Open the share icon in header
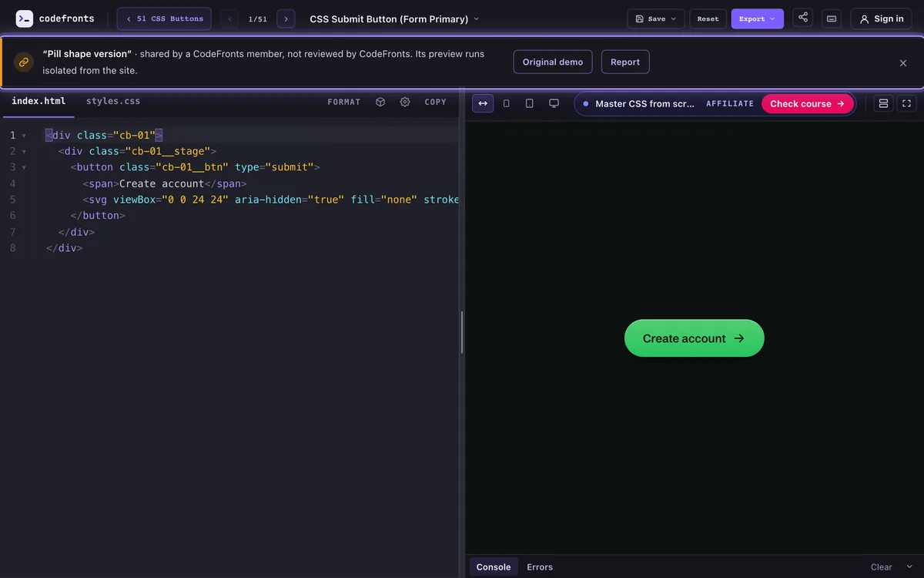This screenshot has height=578, width=924. (803, 18)
